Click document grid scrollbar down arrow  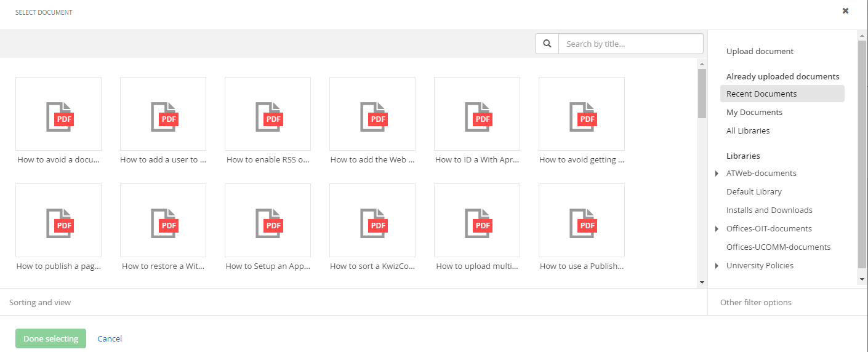[702, 282]
